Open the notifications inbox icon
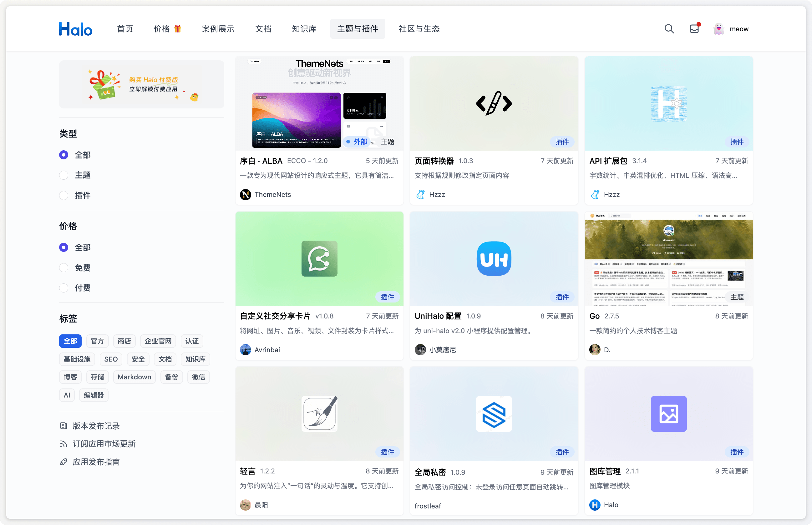The width and height of the screenshot is (812, 525). click(694, 29)
